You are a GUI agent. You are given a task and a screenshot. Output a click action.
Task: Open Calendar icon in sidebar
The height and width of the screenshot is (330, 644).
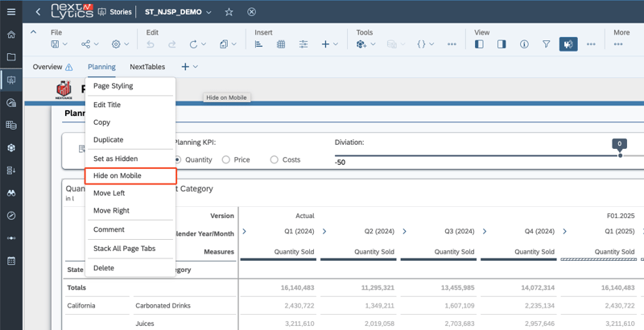tap(11, 261)
